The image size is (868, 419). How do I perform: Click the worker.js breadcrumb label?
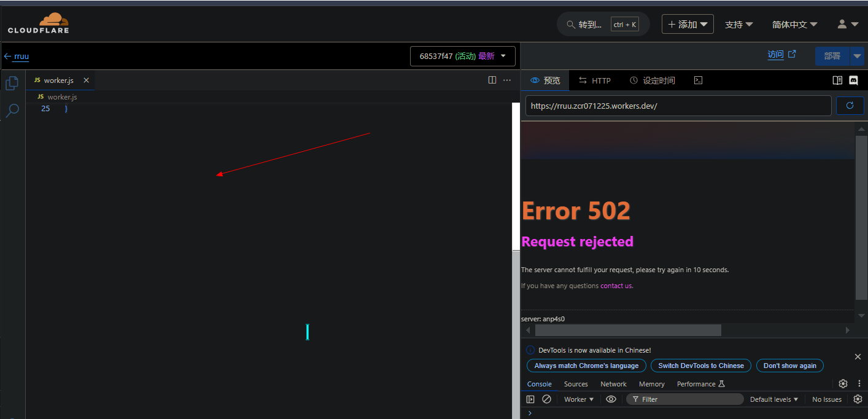pyautogui.click(x=62, y=97)
